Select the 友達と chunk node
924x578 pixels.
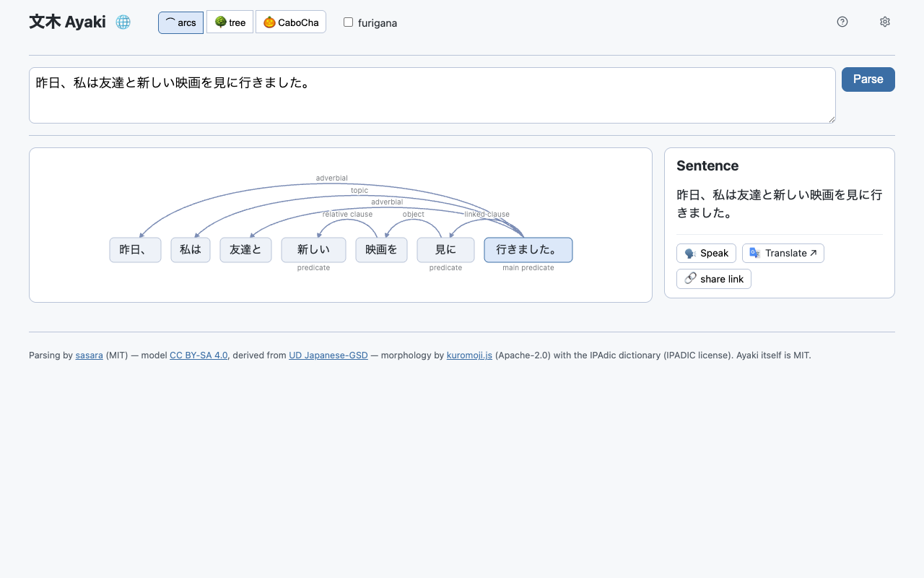[245, 250]
